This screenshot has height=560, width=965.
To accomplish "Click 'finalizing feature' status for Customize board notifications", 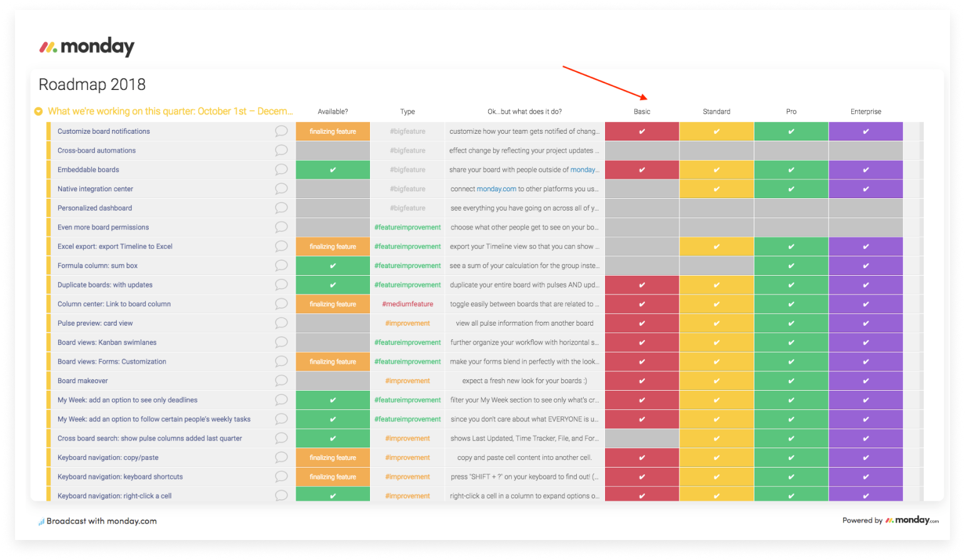I will 332,131.
